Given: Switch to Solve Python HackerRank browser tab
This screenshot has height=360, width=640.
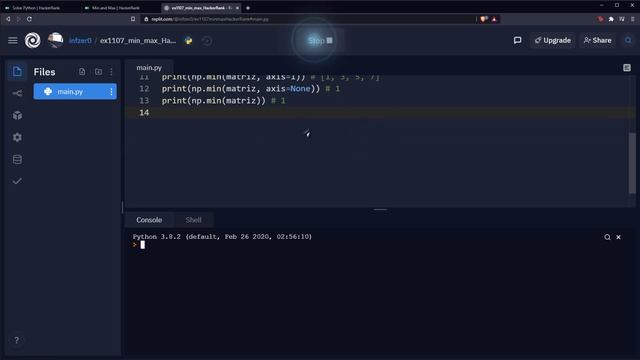Looking at the screenshot, I should pyautogui.click(x=37, y=8).
